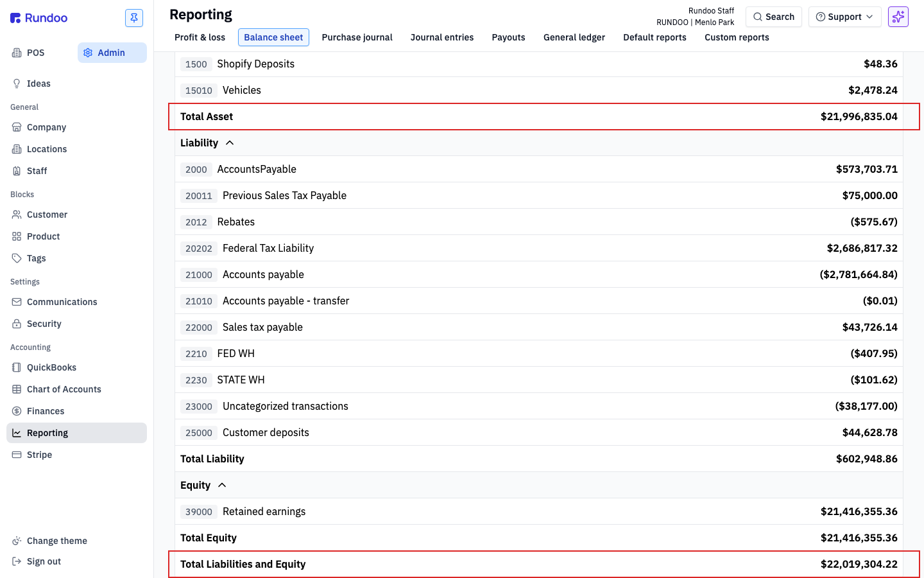This screenshot has height=578, width=924.
Task: Click the Vehicles account row
Action: [539, 90]
